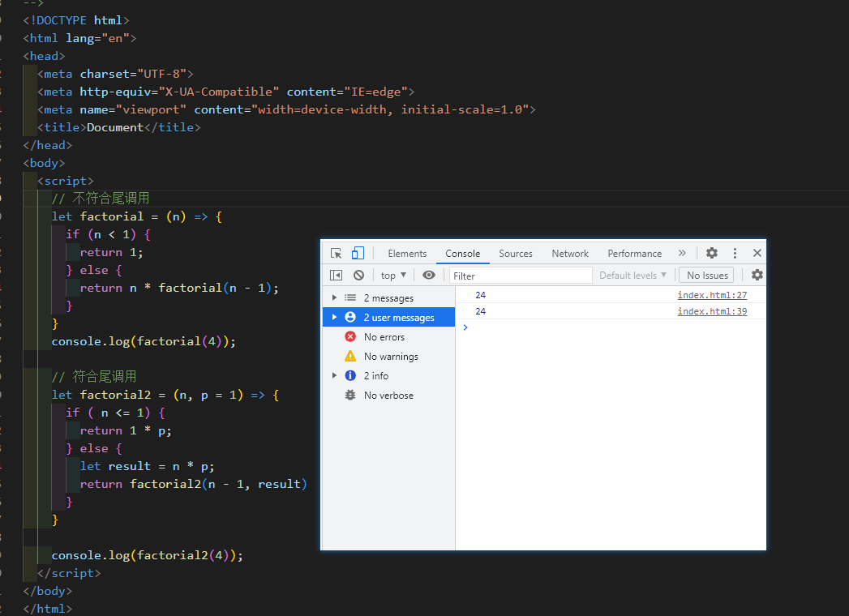
Task: Click the return factorial2(n - 1, result) line
Action: point(193,484)
